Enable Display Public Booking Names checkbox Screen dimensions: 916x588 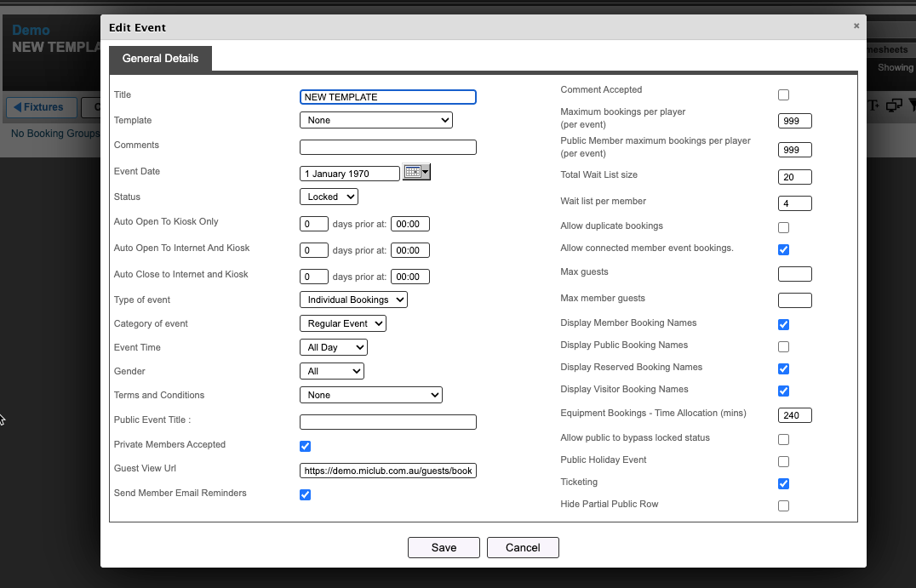[783, 347]
